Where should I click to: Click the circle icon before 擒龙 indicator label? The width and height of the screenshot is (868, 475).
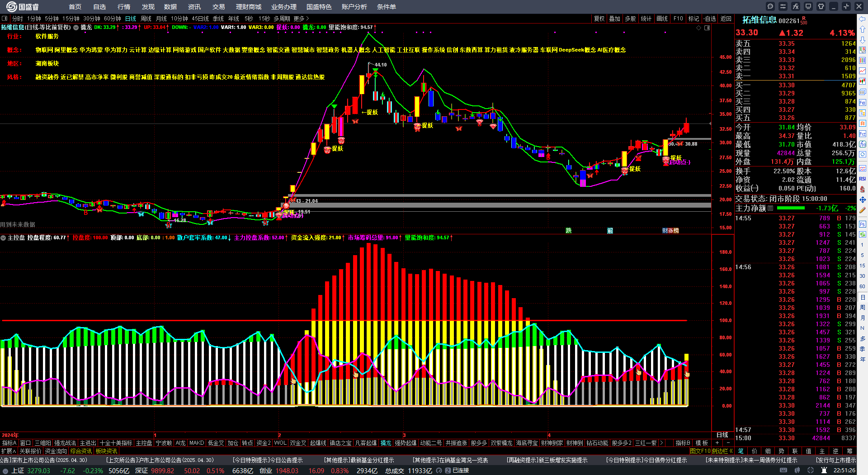(76, 28)
